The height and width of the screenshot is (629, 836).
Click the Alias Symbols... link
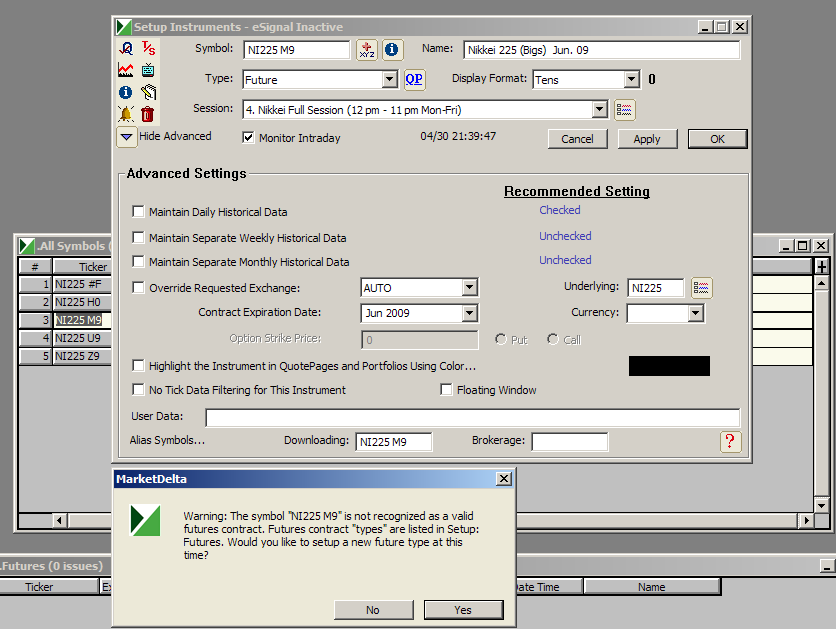tap(167, 440)
